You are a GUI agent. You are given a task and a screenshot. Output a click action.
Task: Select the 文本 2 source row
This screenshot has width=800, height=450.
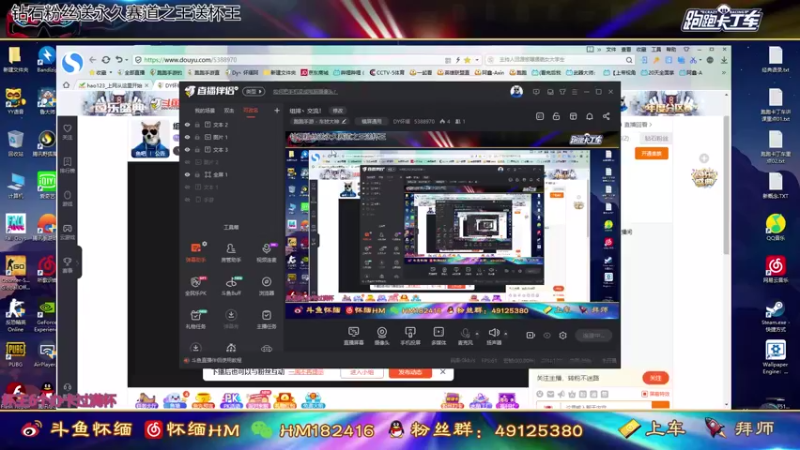pyautogui.click(x=232, y=124)
